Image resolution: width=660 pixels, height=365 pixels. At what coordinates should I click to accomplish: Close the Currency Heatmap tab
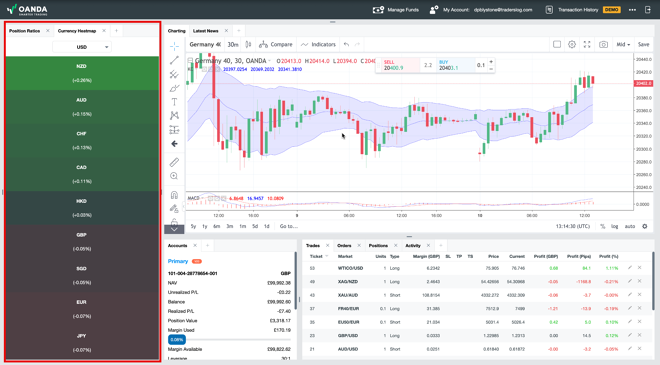104,31
